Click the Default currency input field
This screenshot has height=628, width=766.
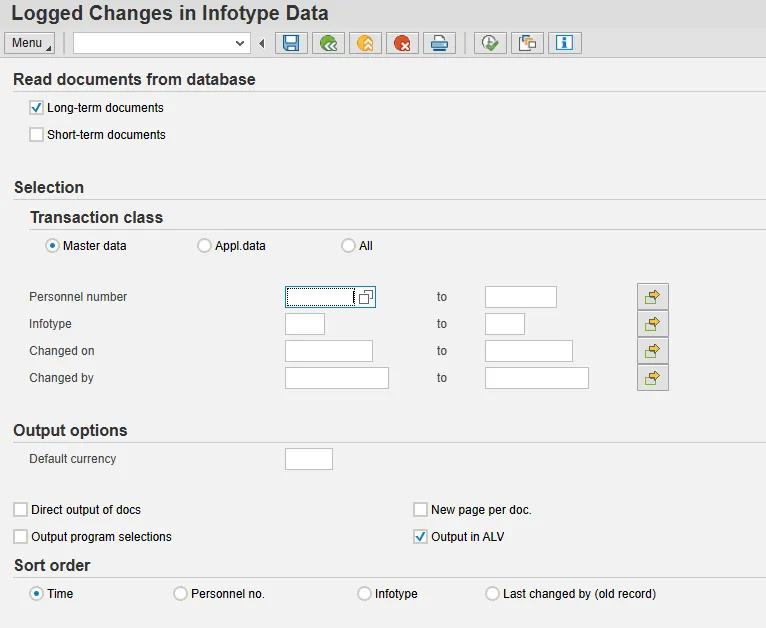pos(308,459)
